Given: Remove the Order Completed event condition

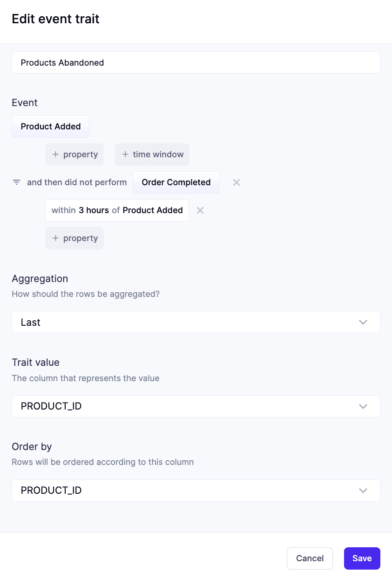Looking at the screenshot, I should (x=237, y=182).
